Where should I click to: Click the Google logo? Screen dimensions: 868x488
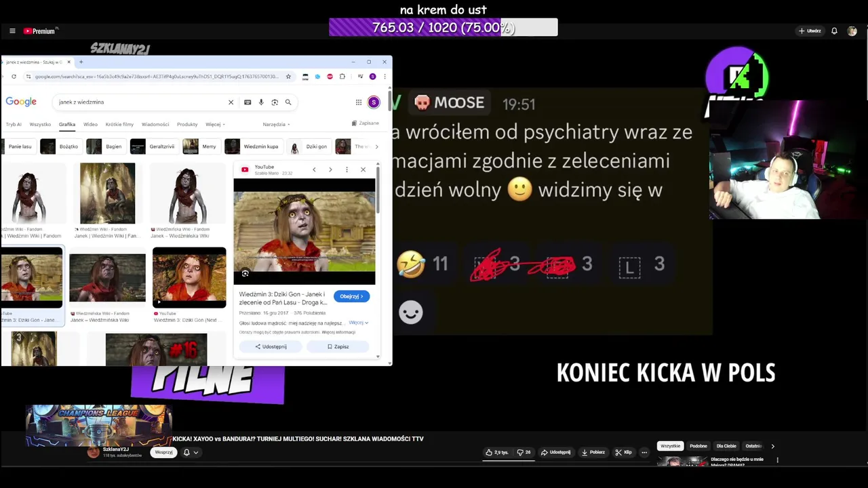21,102
